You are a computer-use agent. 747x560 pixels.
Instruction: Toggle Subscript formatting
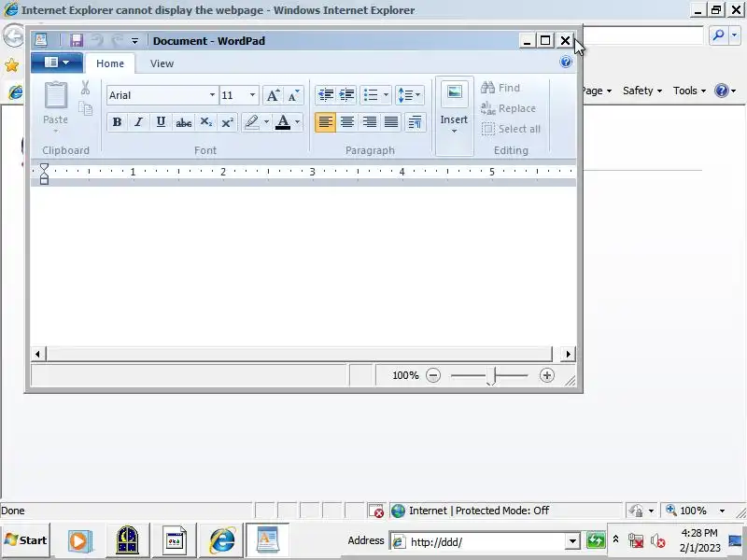pyautogui.click(x=205, y=122)
